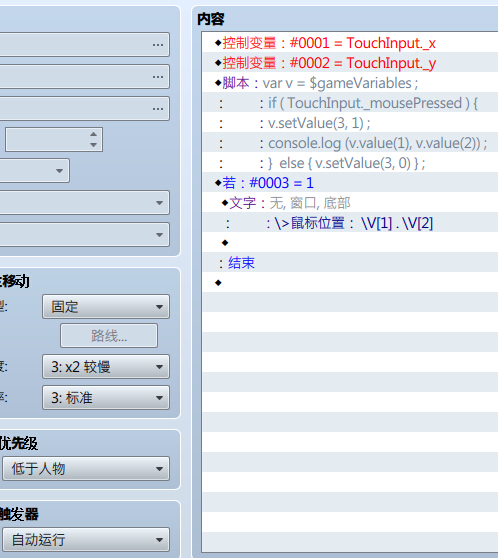498x558 pixels.
Task: Select the last empty diamond command line
Action: [350, 283]
